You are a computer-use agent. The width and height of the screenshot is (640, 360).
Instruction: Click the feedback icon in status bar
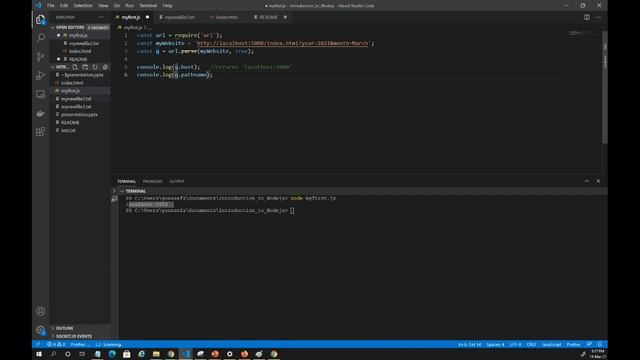(x=589, y=344)
